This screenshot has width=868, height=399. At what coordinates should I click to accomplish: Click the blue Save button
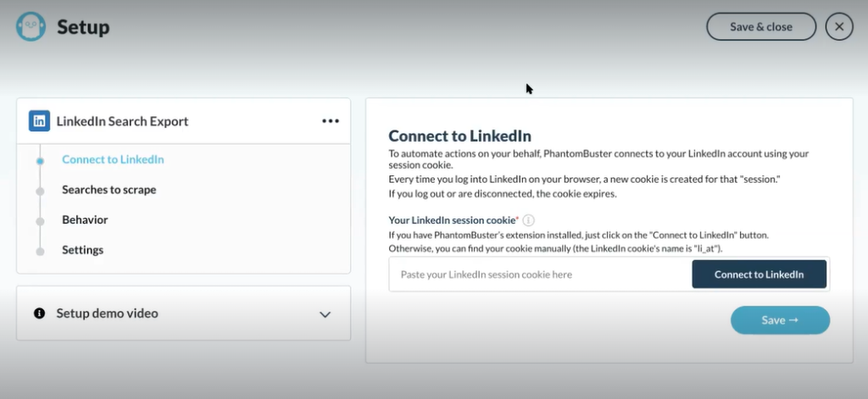[780, 320]
